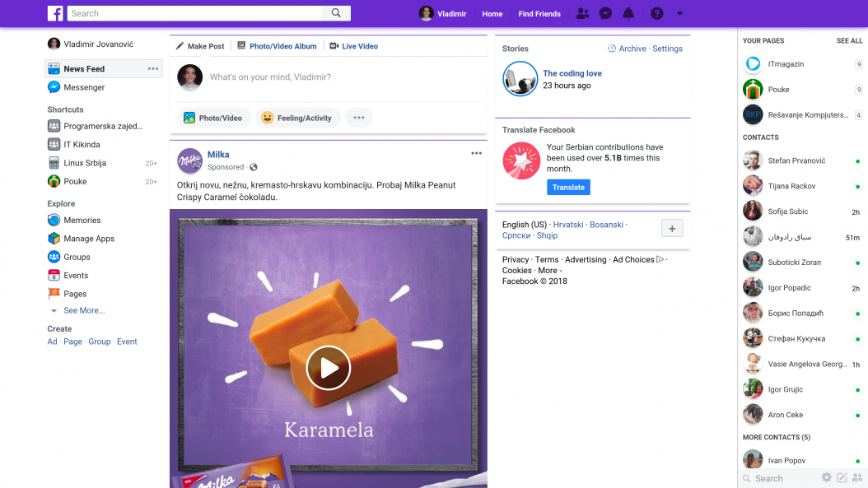Open Friend Requests icon in top bar
Screen dimensions: 868x488
[582, 13]
